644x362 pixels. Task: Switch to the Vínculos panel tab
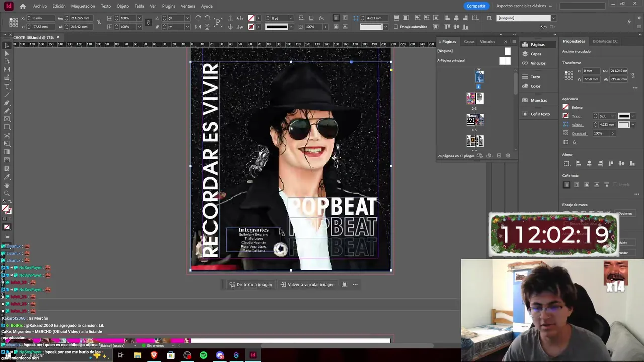(488, 42)
